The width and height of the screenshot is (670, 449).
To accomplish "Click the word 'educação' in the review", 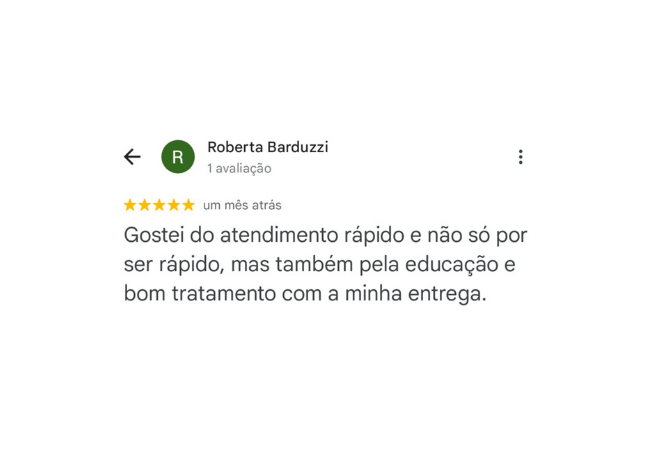I will point(452,265).
